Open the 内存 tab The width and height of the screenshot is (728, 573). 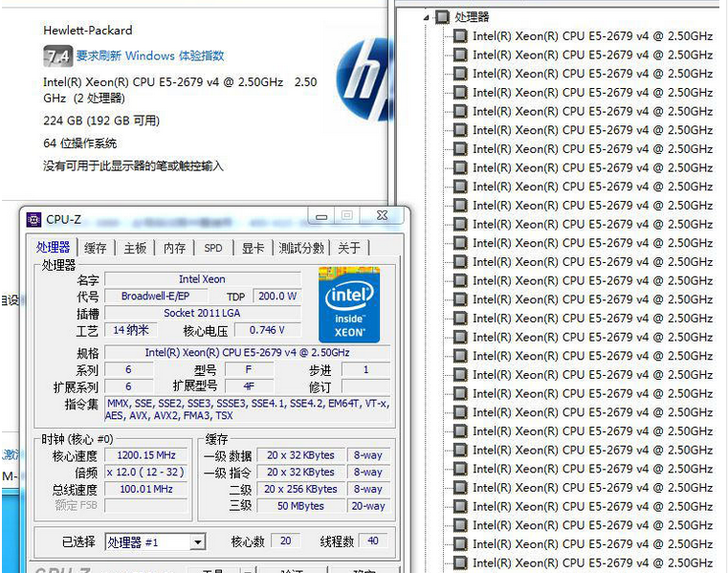[x=174, y=248]
